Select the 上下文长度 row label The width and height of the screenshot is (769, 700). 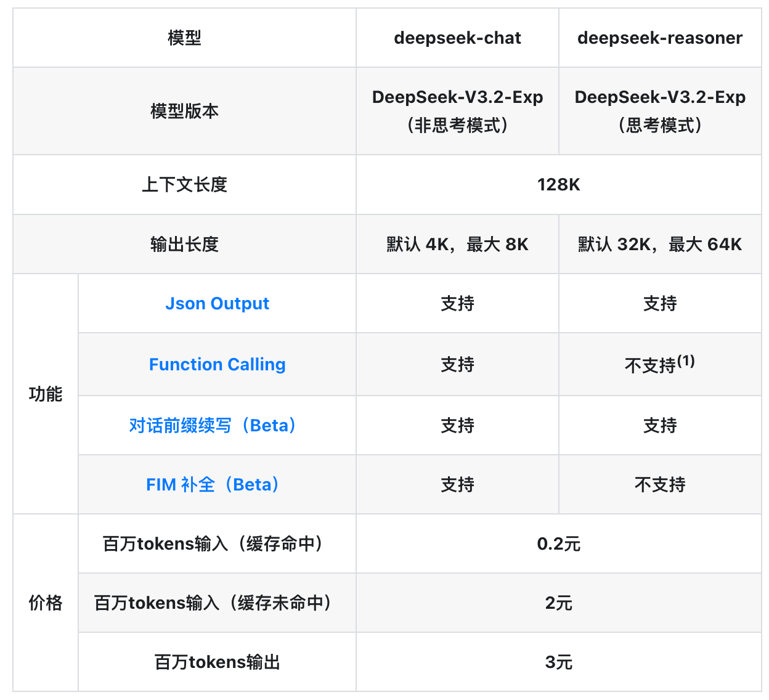pyautogui.click(x=184, y=184)
